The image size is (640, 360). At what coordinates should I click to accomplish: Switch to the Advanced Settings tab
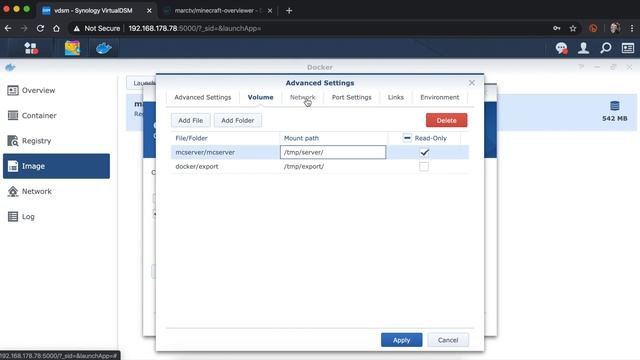203,98
